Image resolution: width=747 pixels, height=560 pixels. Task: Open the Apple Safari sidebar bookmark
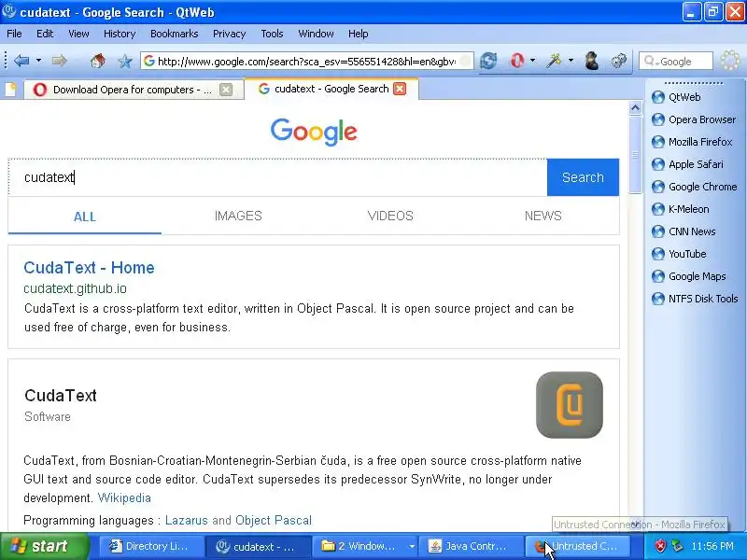[x=687, y=164]
